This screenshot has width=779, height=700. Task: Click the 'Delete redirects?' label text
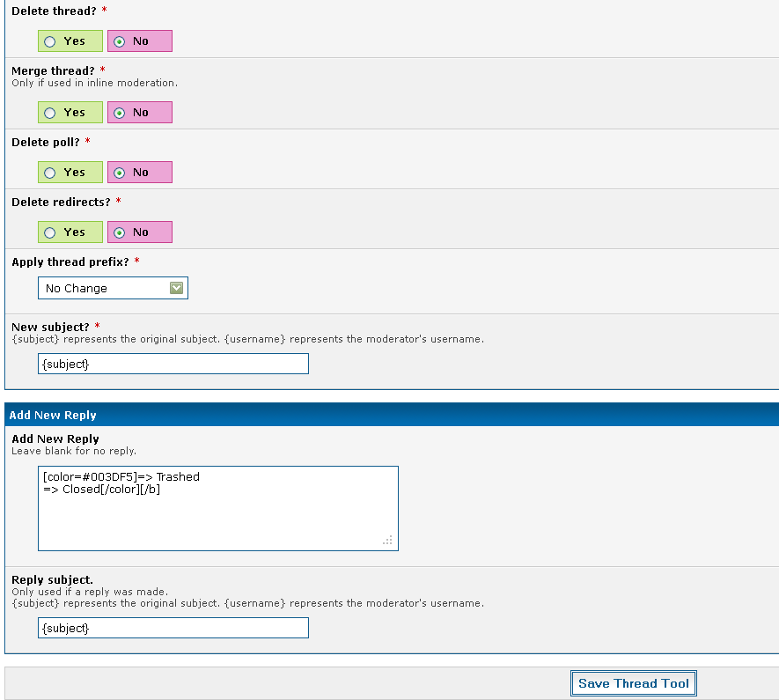[61, 203]
